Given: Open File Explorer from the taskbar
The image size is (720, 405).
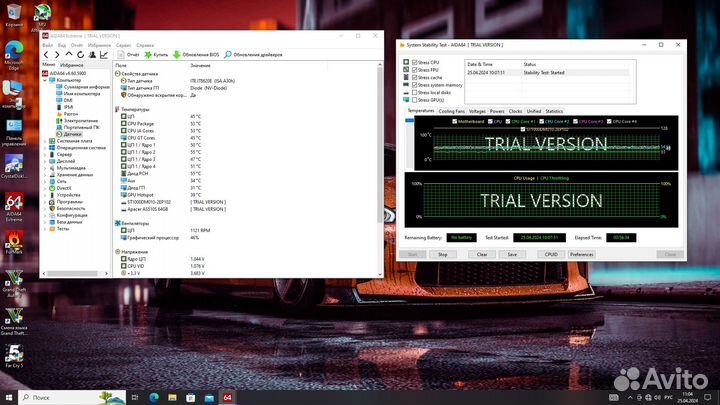Looking at the screenshot, I should pos(172,397).
